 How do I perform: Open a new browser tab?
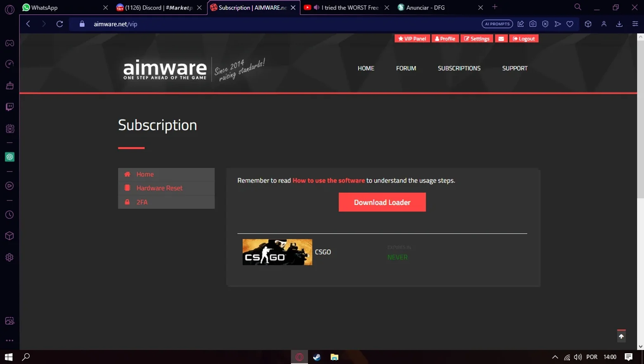pyautogui.click(x=495, y=7)
